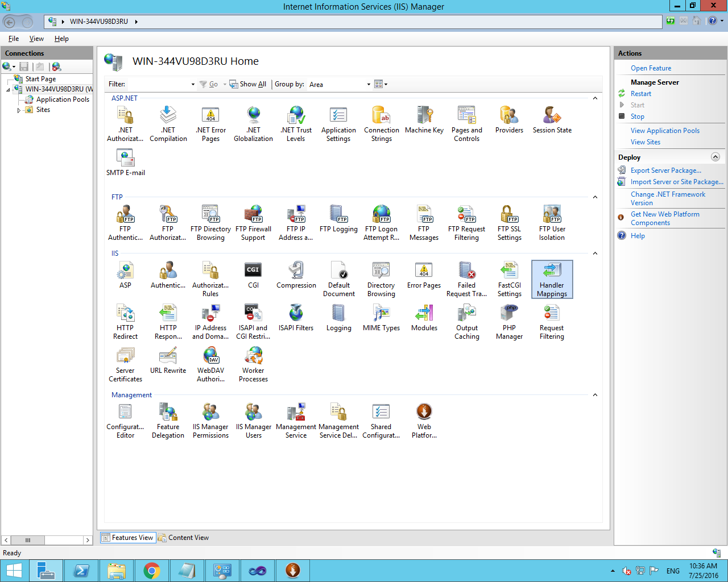Open PHP Manager feature
The width and height of the screenshot is (728, 582).
pos(509,322)
